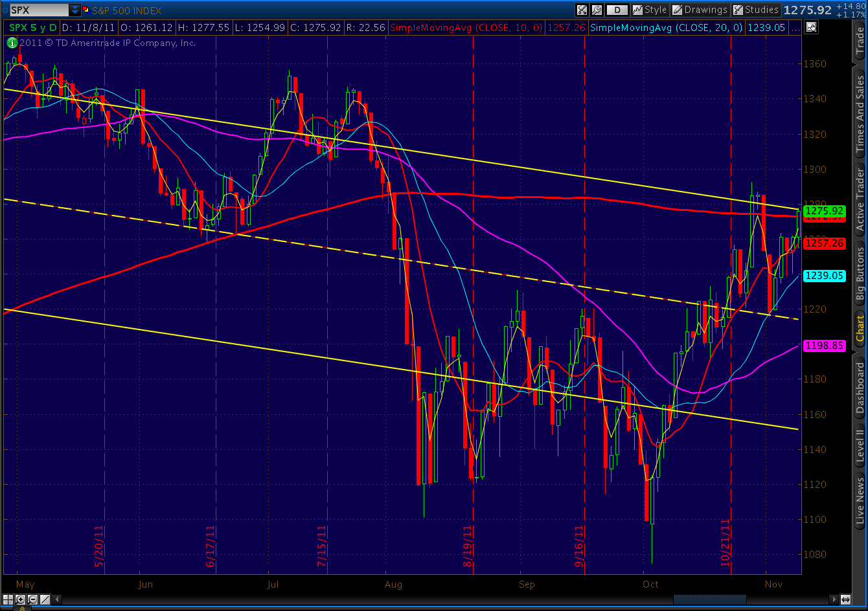Click the SimpleMovingAvg (CLOSE, 10, 0) label
The image size is (868, 611).
pyautogui.click(x=466, y=28)
